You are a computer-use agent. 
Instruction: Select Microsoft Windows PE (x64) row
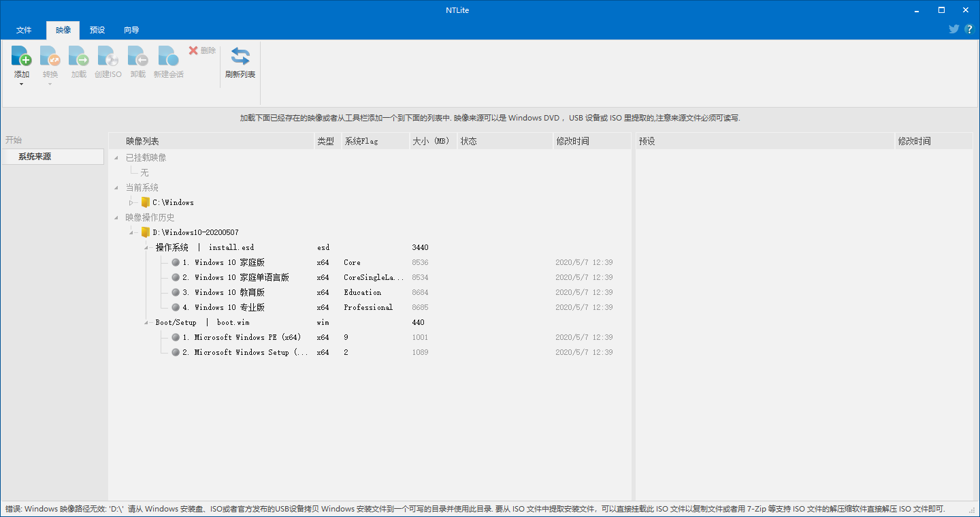(x=370, y=337)
